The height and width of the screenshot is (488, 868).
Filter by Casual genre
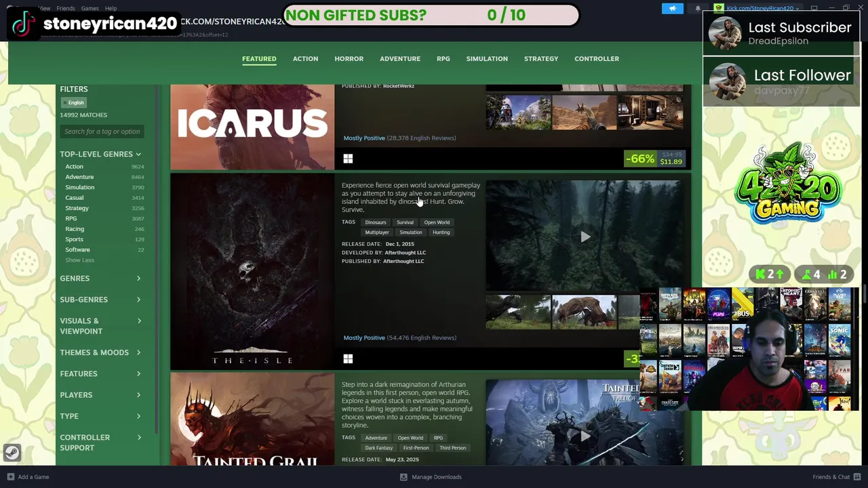[x=104, y=198]
